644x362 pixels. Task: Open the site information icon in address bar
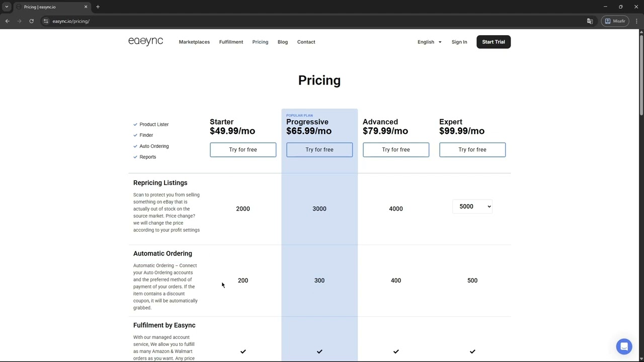[46, 21]
